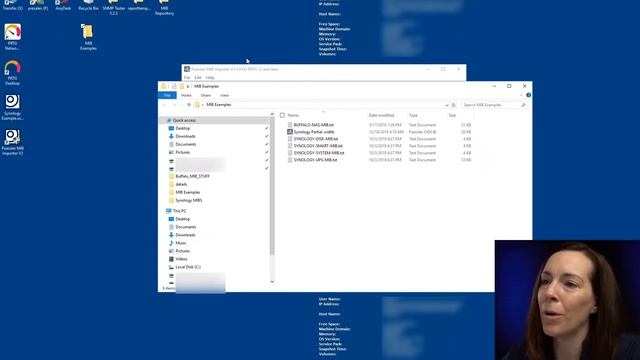
Task: Click the Forward navigation arrow in Explorer
Action: tap(174, 105)
